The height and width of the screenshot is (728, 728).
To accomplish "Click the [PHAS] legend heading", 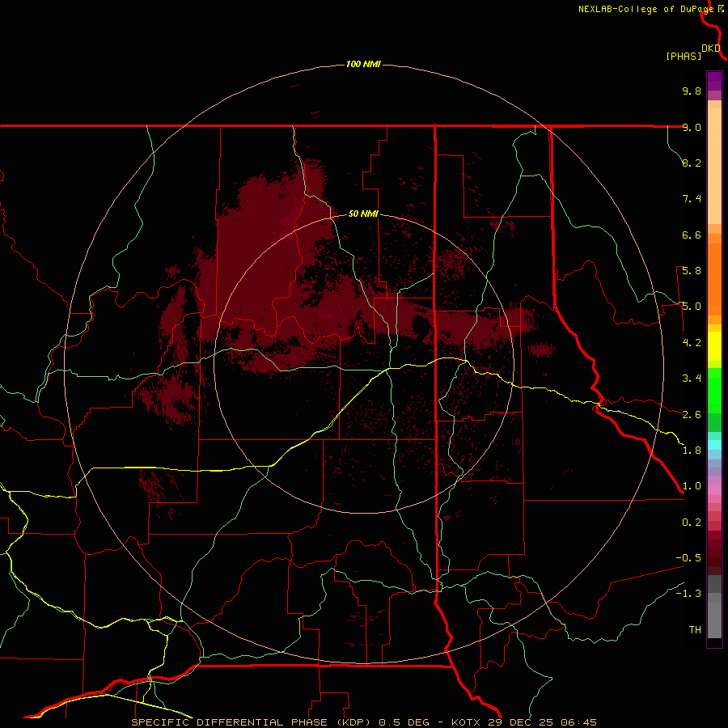I will point(684,56).
